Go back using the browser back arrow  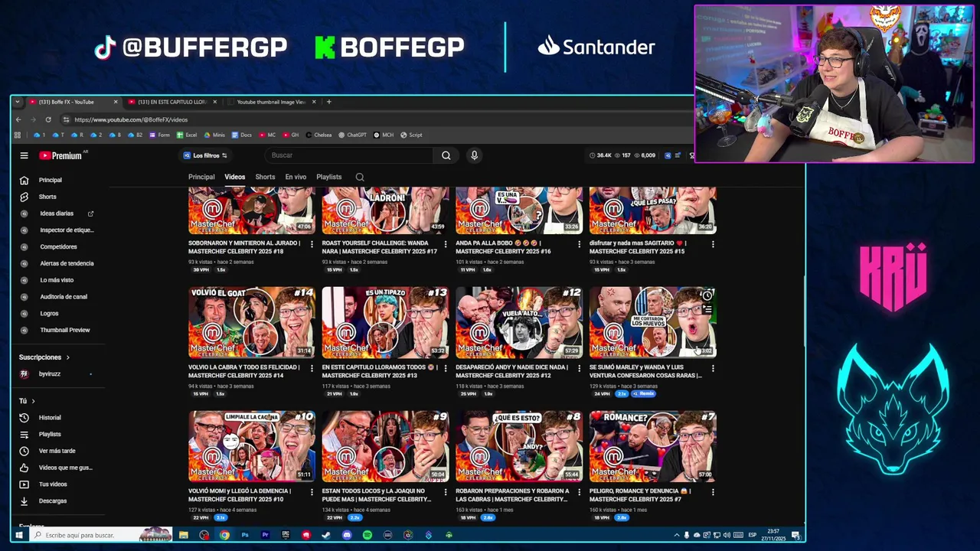pos(18,119)
